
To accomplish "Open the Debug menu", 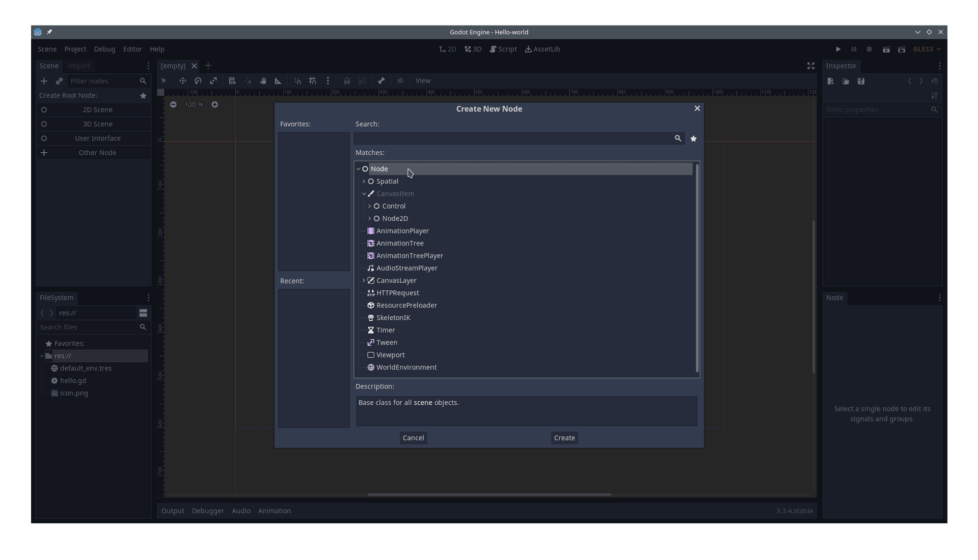I will coord(104,48).
